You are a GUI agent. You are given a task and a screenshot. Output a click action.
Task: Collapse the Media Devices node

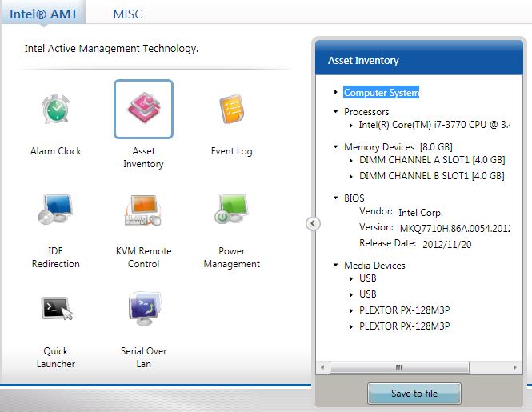coord(336,265)
